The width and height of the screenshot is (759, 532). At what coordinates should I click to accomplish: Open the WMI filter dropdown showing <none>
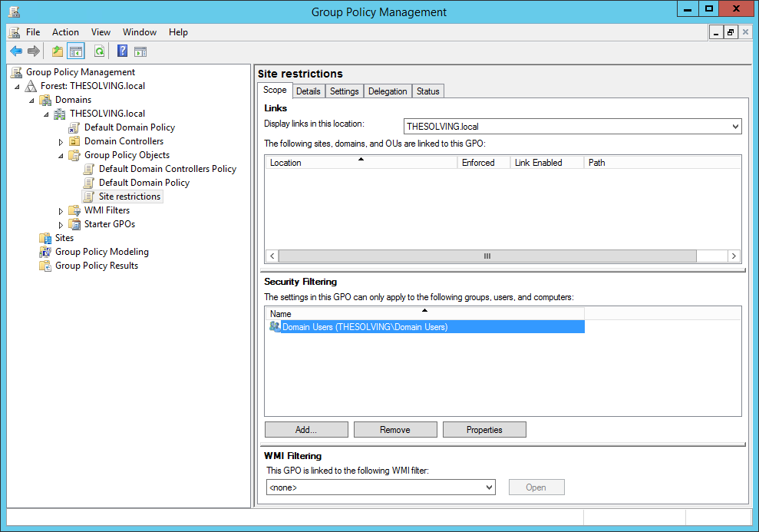(490, 487)
